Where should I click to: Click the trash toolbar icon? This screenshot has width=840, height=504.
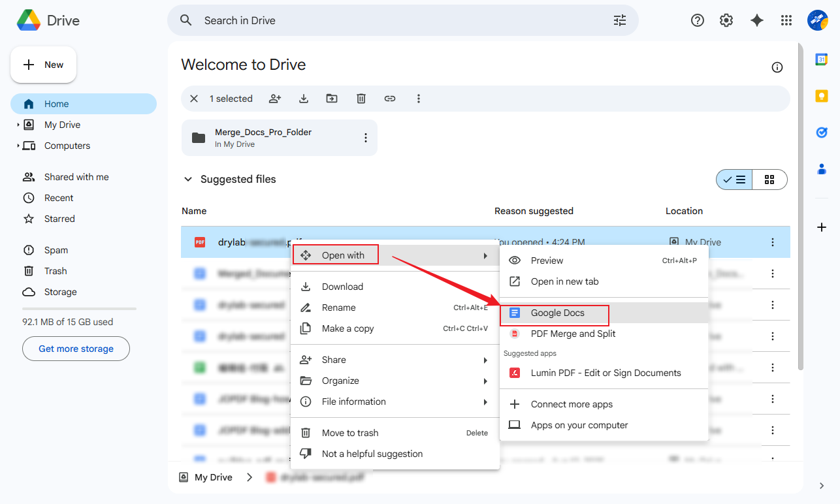coord(361,99)
